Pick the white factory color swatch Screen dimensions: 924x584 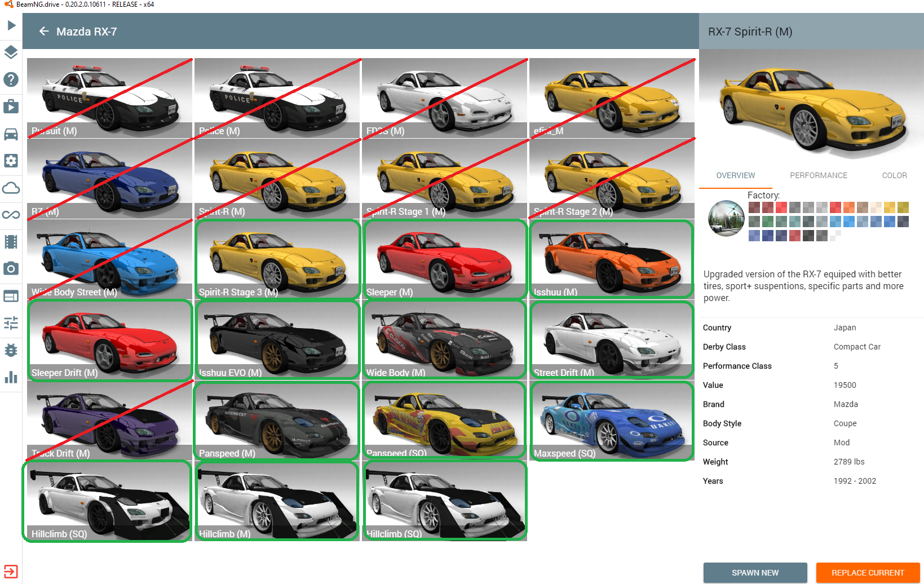(835, 236)
